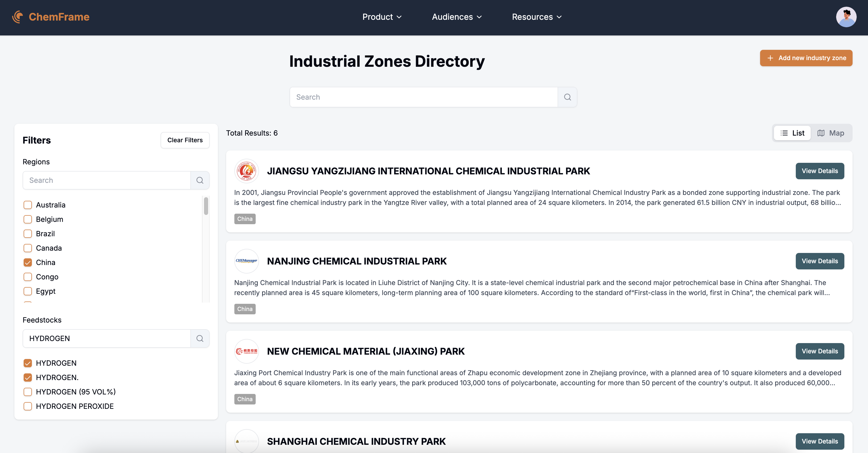View details for Nanjing Chemical Industrial Park
Image resolution: width=868 pixels, height=453 pixels.
tap(820, 261)
